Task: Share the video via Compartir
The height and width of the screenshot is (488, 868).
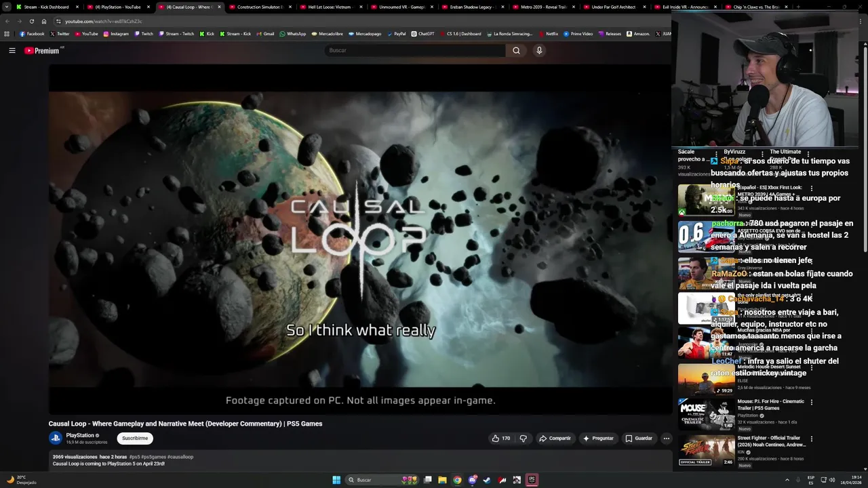Action: tap(555, 439)
